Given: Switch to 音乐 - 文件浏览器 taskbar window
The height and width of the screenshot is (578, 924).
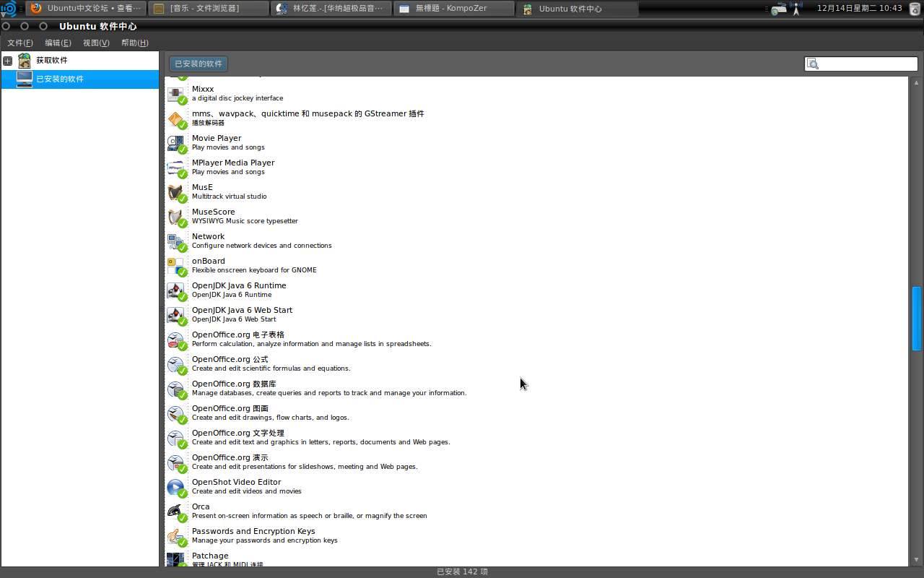Looking at the screenshot, I should click(x=208, y=9).
